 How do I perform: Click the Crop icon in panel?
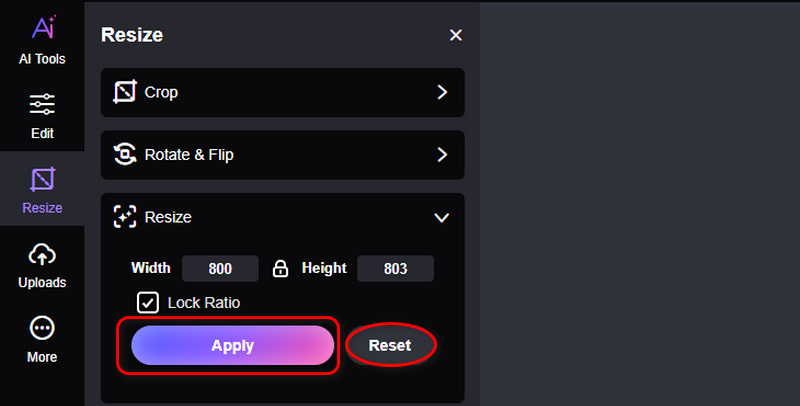click(x=125, y=92)
